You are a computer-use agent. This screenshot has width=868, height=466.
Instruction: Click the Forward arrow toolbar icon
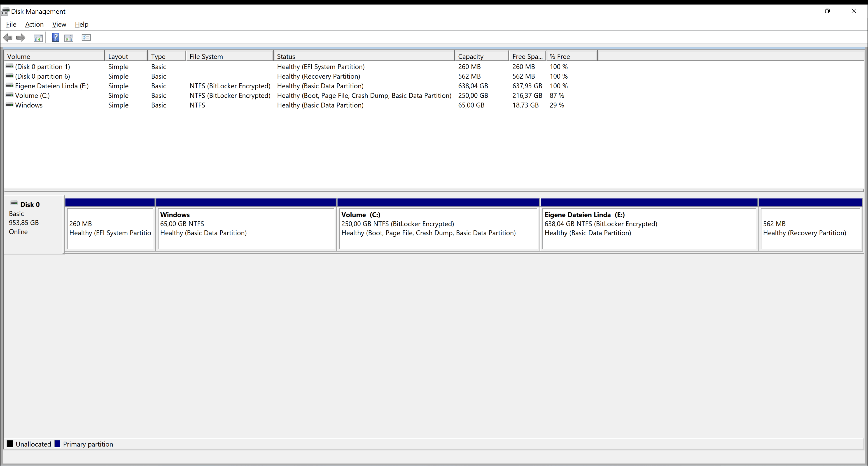[21, 38]
